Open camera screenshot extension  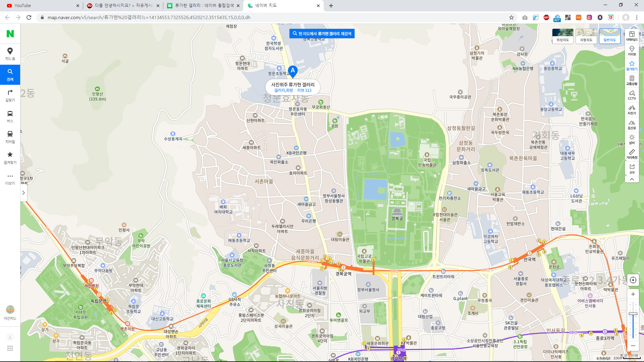tap(525, 17)
